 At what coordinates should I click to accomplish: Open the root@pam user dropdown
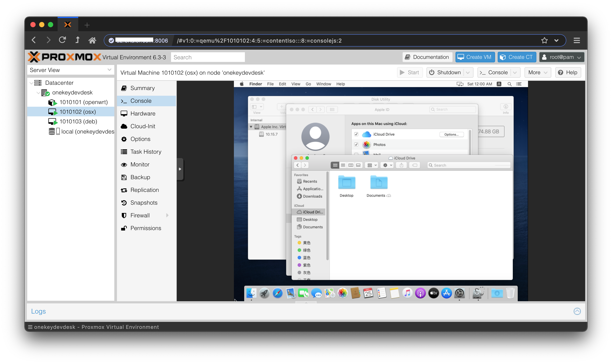pos(561,57)
